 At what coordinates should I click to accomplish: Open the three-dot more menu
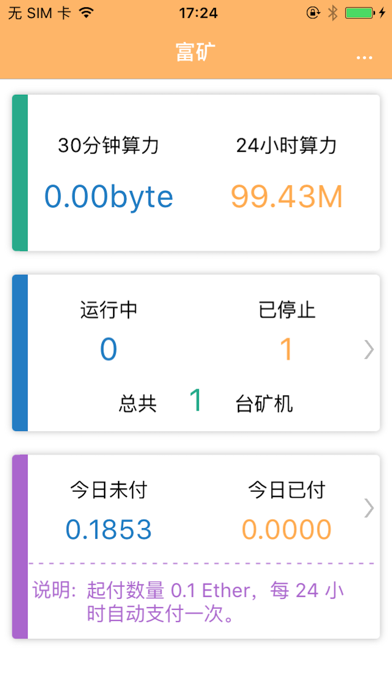pyautogui.click(x=364, y=58)
